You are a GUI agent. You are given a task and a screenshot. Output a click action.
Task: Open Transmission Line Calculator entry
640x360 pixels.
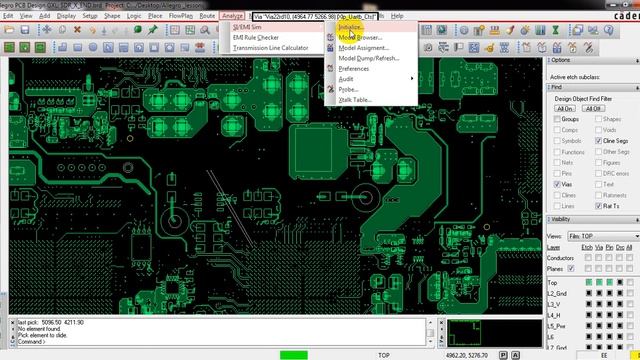(x=271, y=48)
